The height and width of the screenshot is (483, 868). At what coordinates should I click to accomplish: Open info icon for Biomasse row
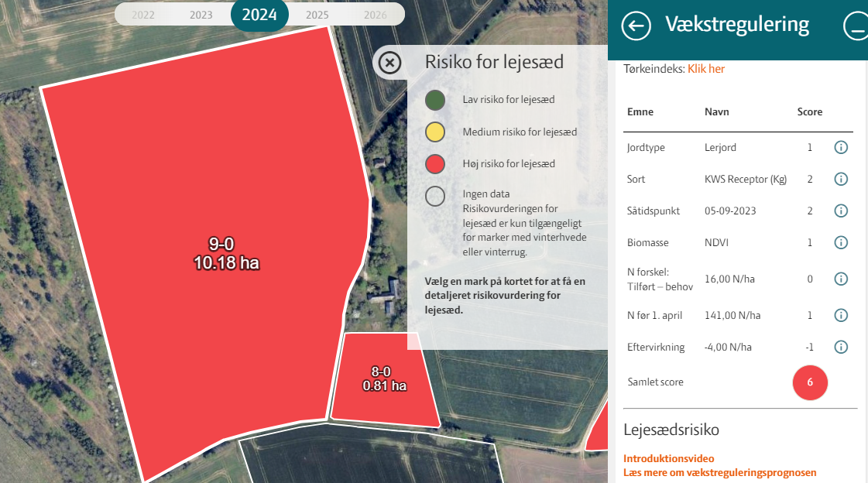click(841, 242)
